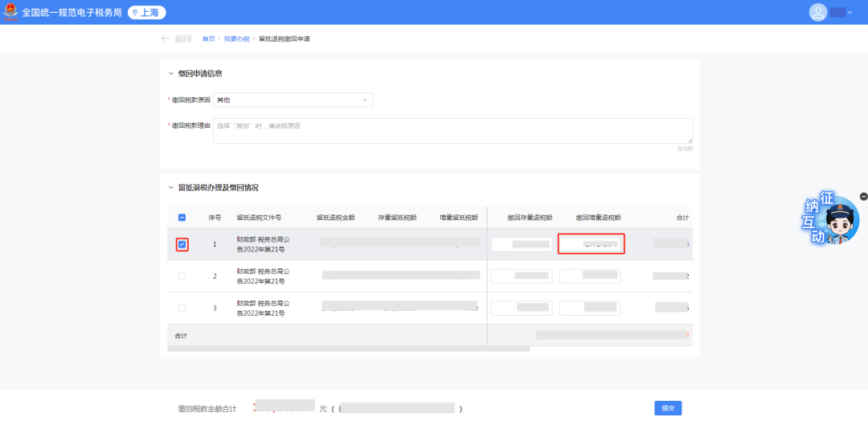The image size is (868, 425).
Task: Open the 缴回税款原因 dropdown
Action: [x=293, y=100]
